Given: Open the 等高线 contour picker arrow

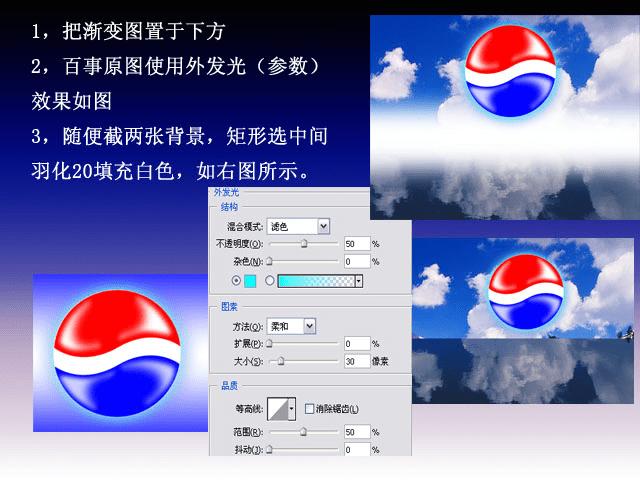Looking at the screenshot, I should 291,409.
